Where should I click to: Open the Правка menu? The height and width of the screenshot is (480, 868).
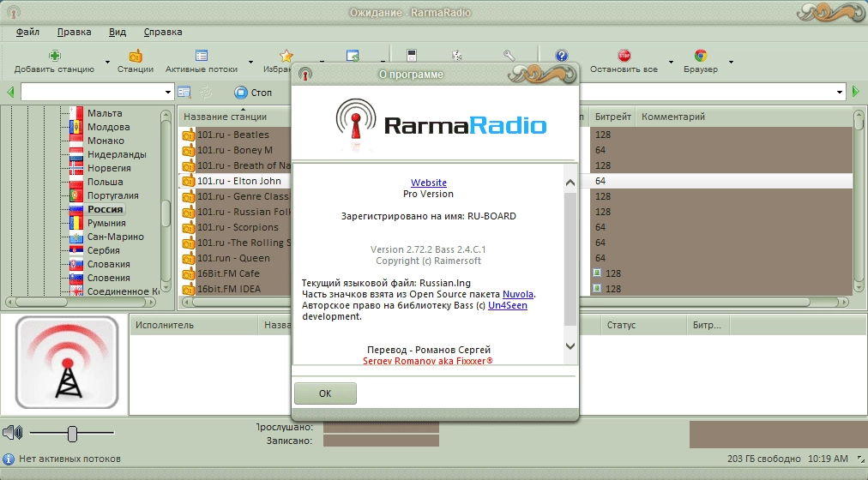74,32
